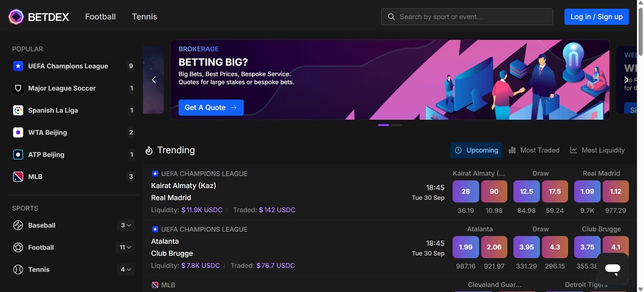Click the MLB sidebar icon
The image size is (644, 292).
(x=18, y=177)
